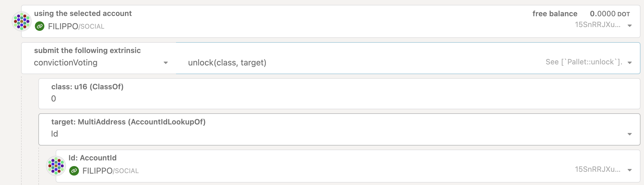Viewport: 644px width, 185px height.
Task: Select the convictionVoting pallet name
Action: point(66,63)
